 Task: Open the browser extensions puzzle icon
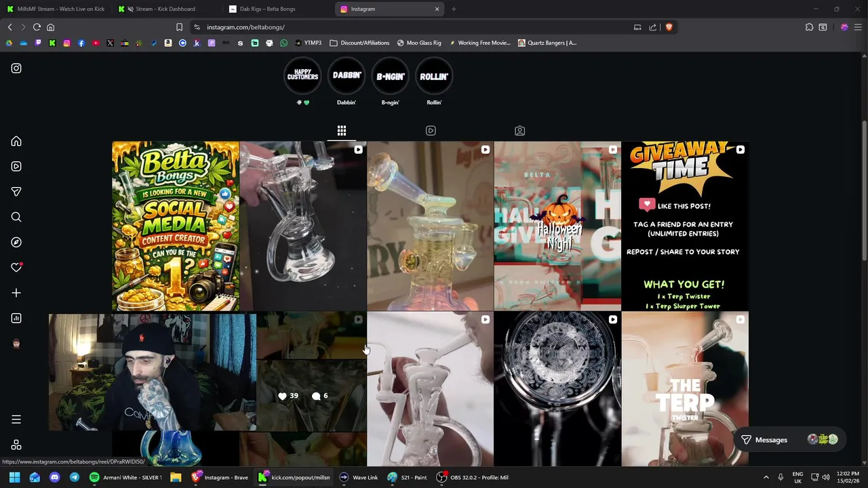click(809, 27)
